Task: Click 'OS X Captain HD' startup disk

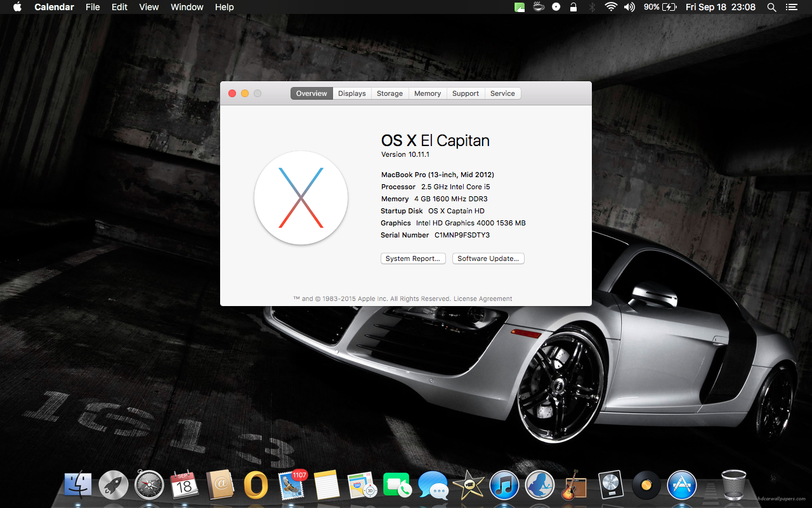Action: pos(456,211)
